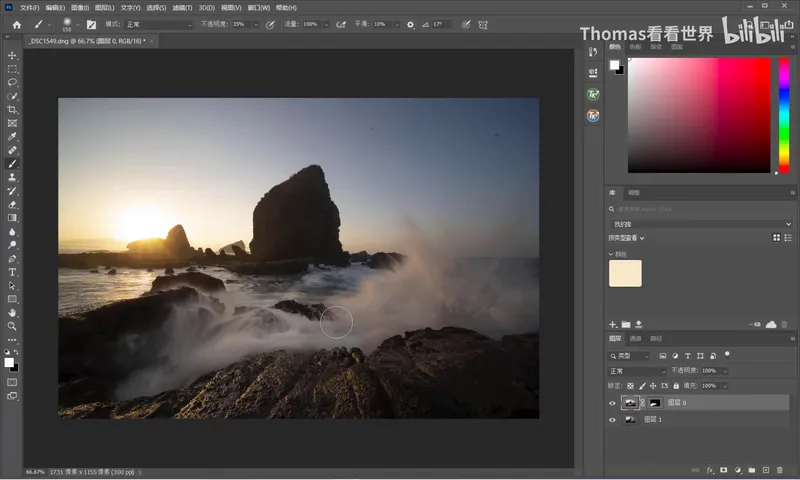800x480 pixels.
Task: Click in the Adobe Stock search field
Action: click(701, 209)
